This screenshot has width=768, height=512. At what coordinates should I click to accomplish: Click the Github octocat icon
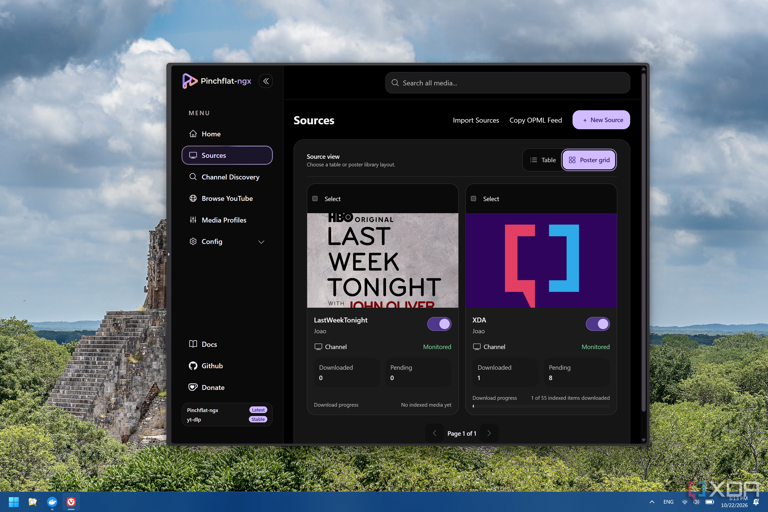[x=193, y=366]
